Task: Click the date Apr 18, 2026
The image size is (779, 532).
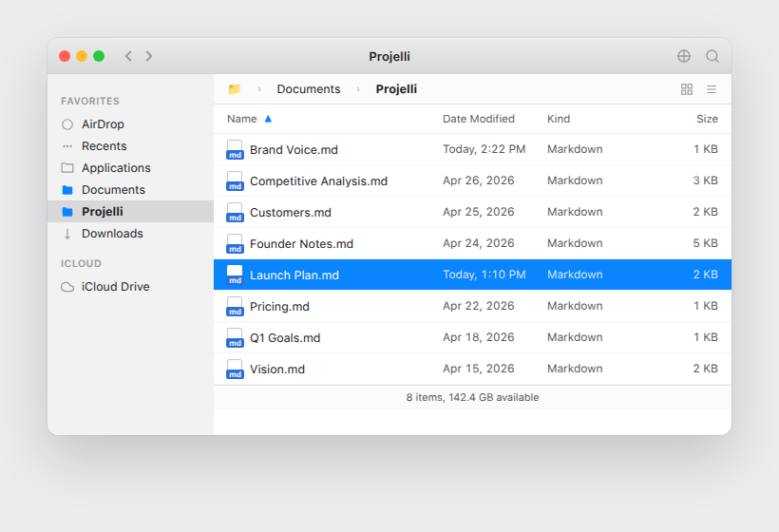Action: point(479,337)
